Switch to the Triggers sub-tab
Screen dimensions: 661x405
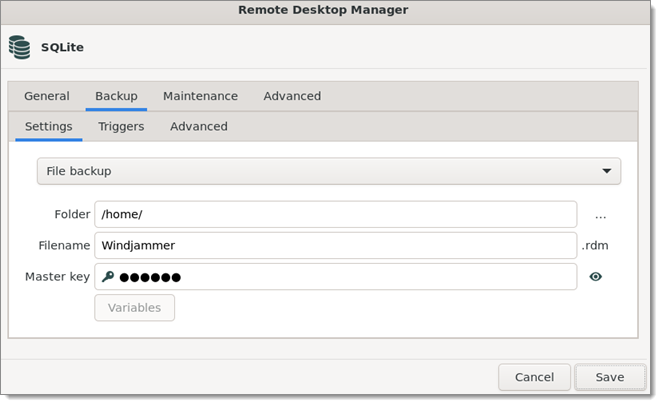[121, 126]
